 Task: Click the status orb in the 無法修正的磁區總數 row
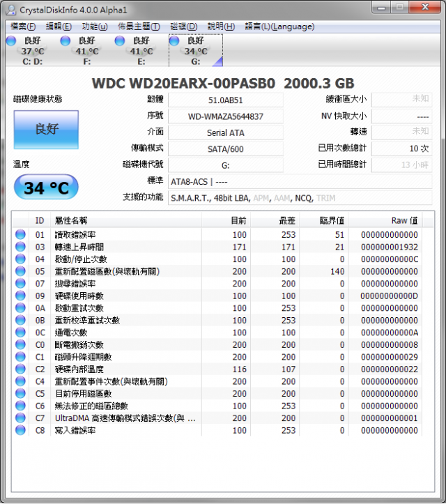point(20,405)
